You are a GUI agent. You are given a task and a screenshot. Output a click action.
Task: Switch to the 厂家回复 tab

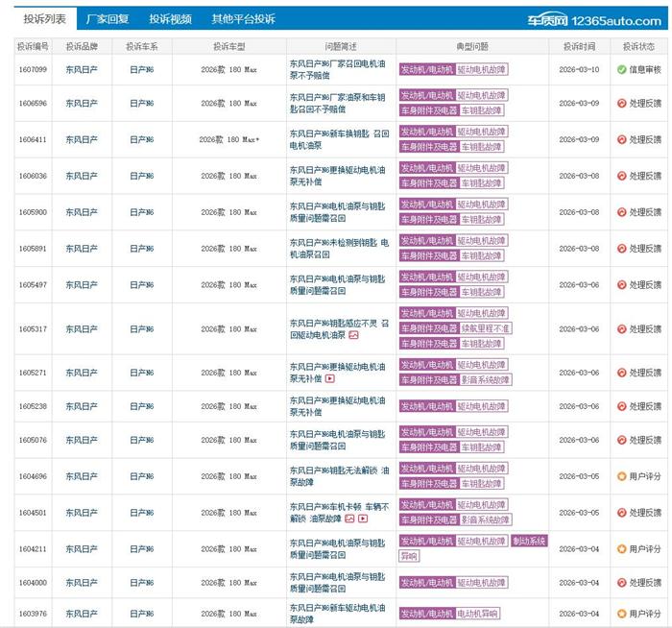[108, 19]
